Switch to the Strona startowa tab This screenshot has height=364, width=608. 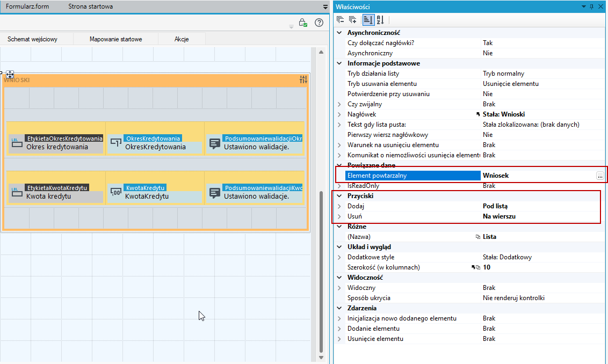pos(91,6)
